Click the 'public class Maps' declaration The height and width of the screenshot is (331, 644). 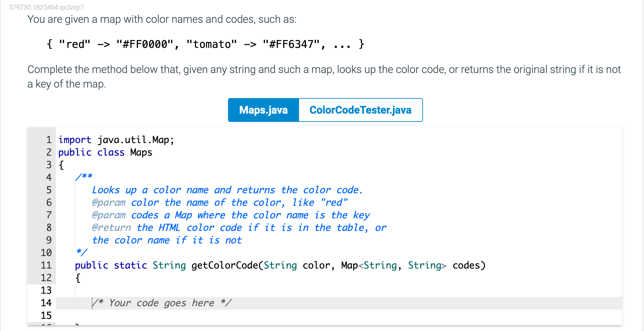(105, 152)
